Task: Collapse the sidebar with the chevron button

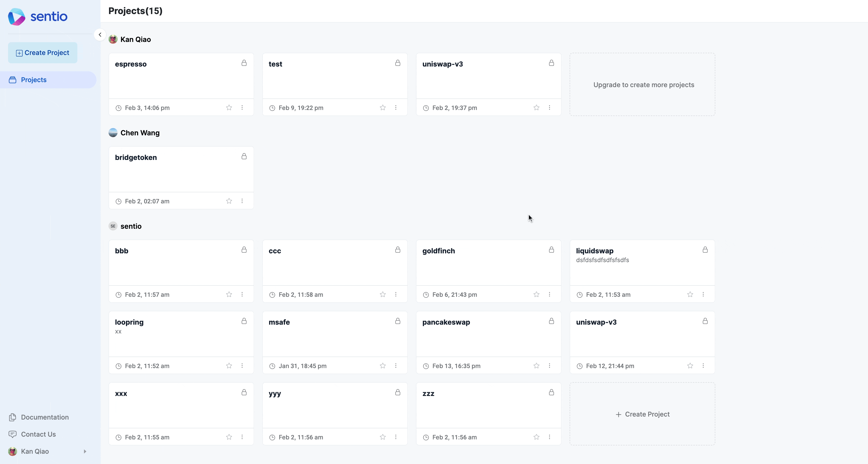Action: tap(100, 35)
